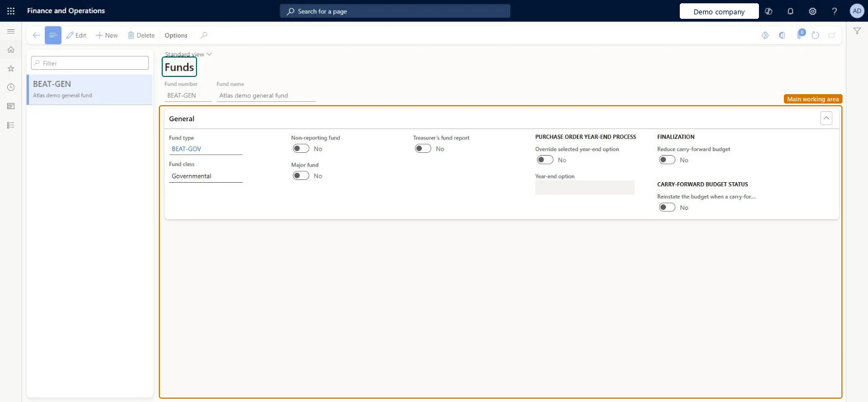Open Modules list icon in sidebar
This screenshot has width=868, height=402.
click(x=11, y=125)
